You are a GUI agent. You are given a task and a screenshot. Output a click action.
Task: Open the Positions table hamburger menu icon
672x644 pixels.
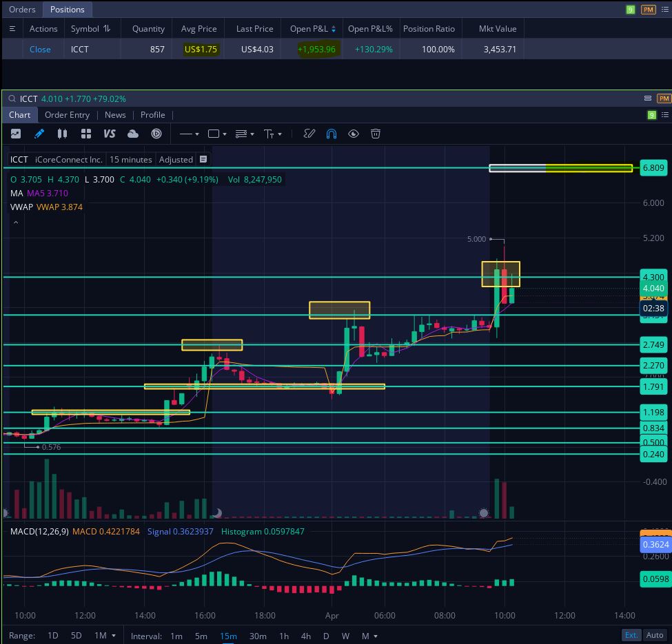pos(12,29)
